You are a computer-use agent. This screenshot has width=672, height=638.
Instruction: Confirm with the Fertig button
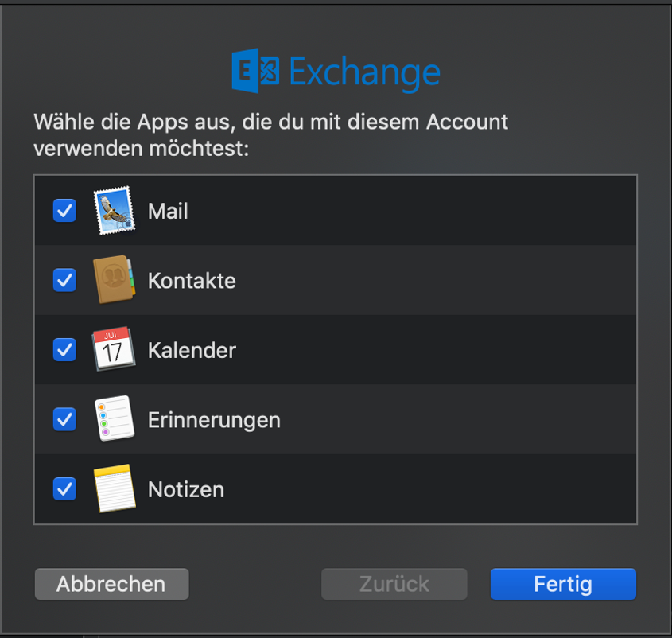pos(563,584)
